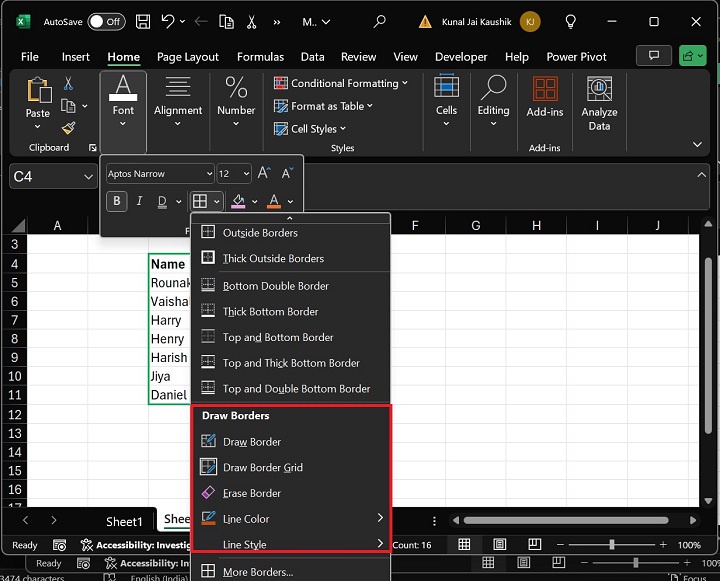The width and height of the screenshot is (720, 581).
Task: Select the Draw Border pencil icon
Action: click(209, 441)
